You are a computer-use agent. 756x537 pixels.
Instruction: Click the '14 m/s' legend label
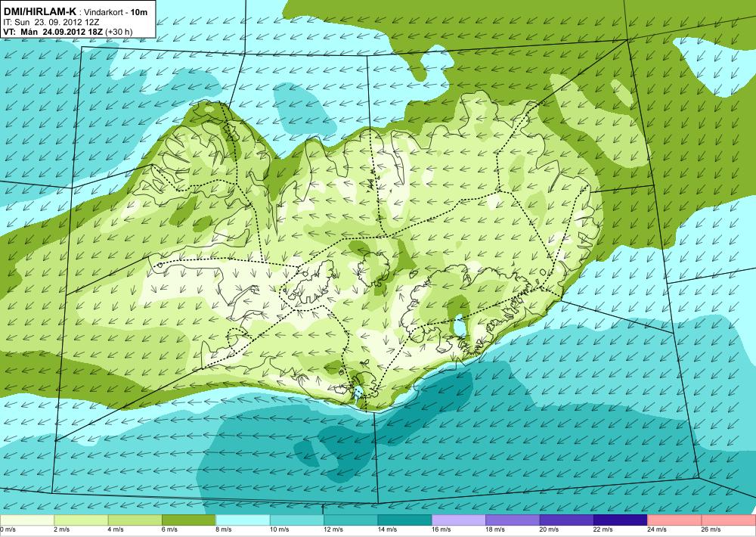point(388,529)
